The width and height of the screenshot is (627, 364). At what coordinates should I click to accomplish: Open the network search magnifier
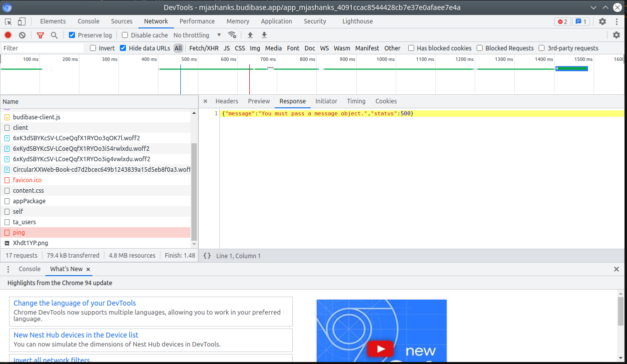(x=54, y=35)
